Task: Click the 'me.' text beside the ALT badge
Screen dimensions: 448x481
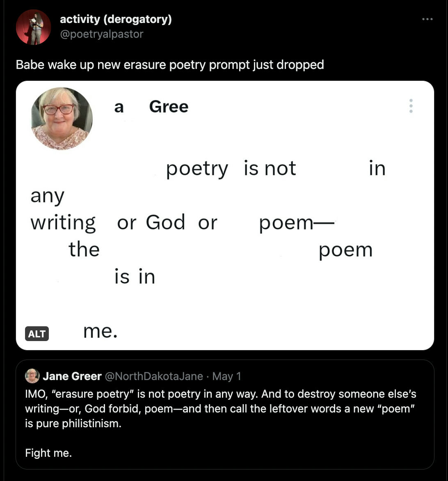Action: [x=100, y=331]
